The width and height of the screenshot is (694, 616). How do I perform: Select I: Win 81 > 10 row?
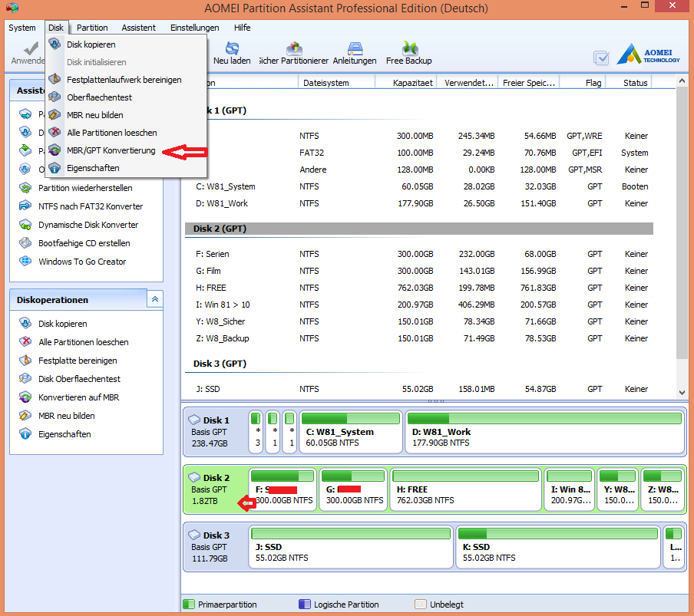pos(418,305)
